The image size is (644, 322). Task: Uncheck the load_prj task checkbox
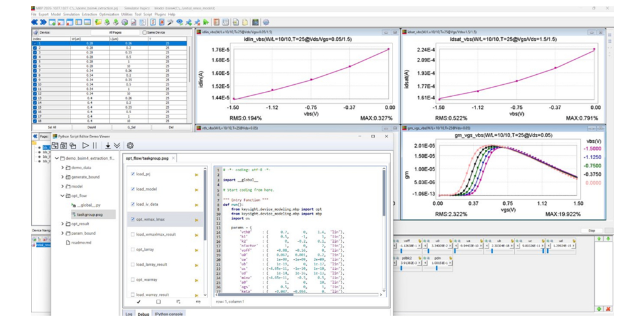click(x=133, y=174)
